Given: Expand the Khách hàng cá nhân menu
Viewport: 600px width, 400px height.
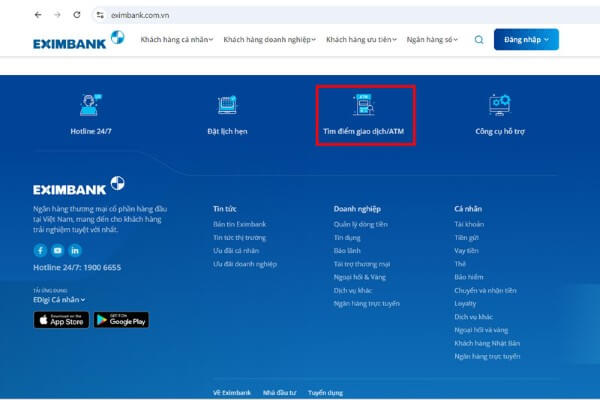Looking at the screenshot, I should pyautogui.click(x=177, y=39).
